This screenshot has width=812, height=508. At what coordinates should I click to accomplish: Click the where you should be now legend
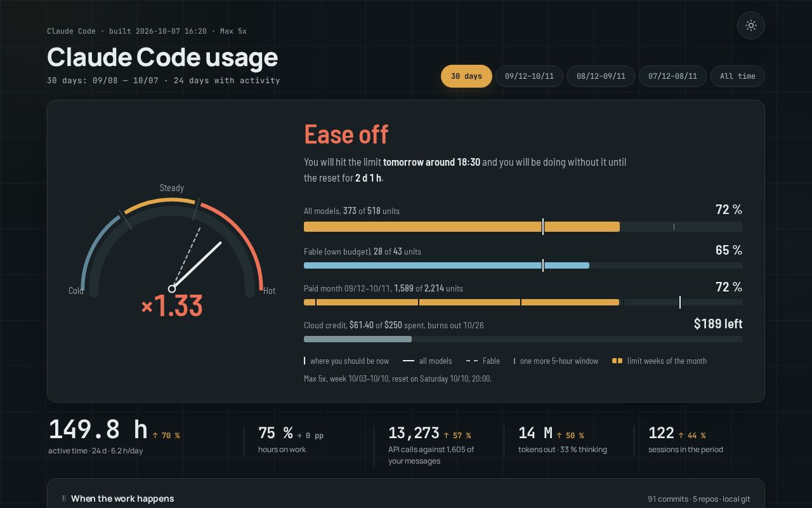[346, 361]
